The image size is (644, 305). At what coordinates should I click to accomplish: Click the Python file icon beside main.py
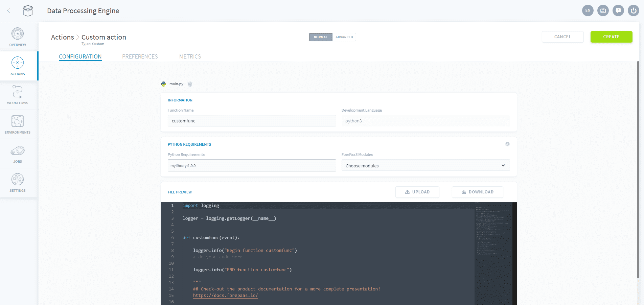point(164,84)
